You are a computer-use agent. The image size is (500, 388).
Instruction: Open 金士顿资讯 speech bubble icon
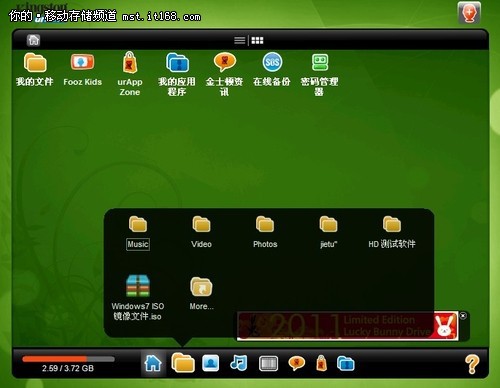[x=225, y=62]
